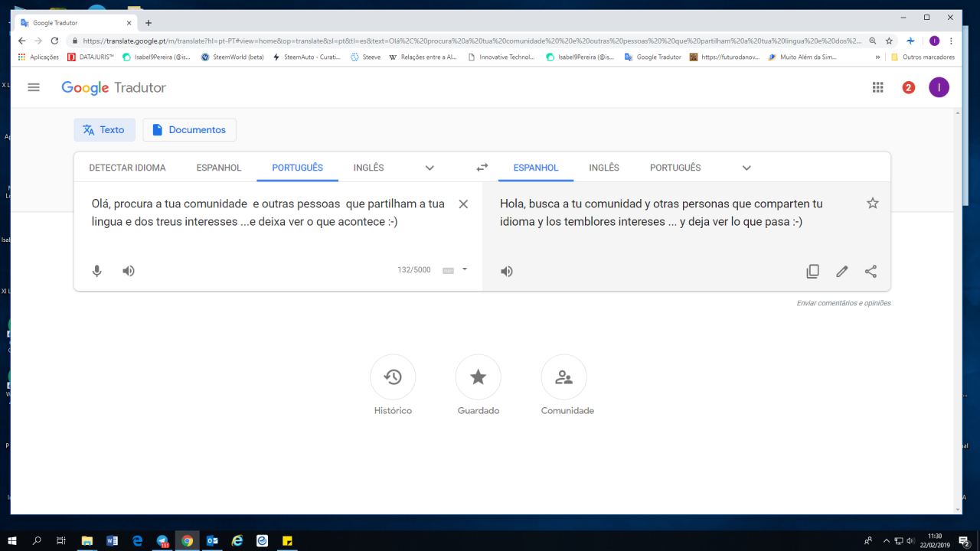
Task: Open the Steeve bookmark
Action: pos(365,57)
